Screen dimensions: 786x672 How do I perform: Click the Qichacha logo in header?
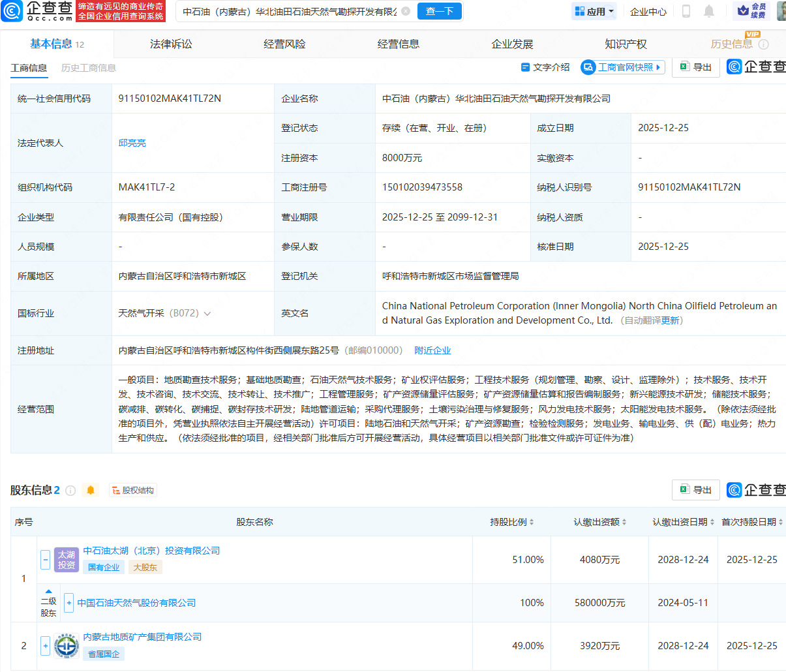click(x=37, y=11)
